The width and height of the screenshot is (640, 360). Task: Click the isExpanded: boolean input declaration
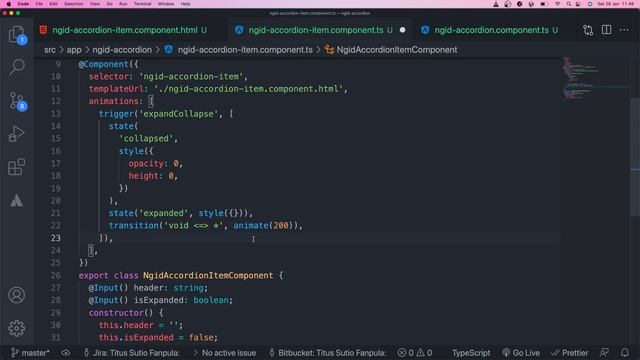point(160,300)
